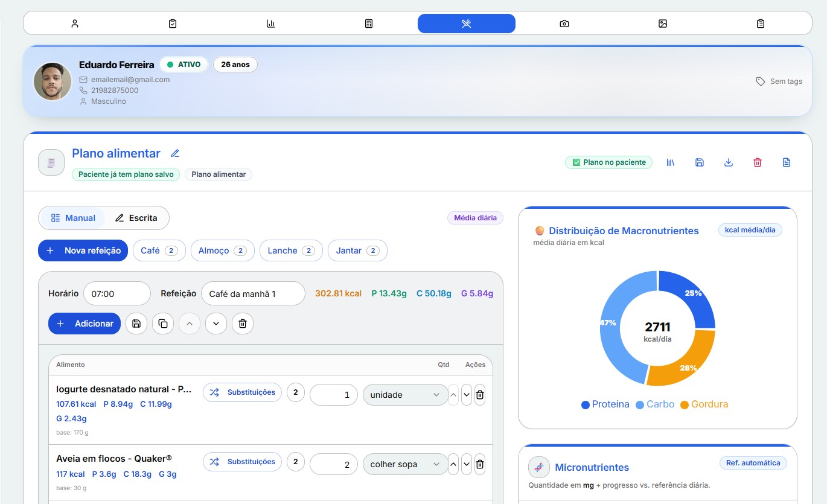Click the download icon in plan header
The height and width of the screenshot is (504, 827).
click(x=729, y=162)
